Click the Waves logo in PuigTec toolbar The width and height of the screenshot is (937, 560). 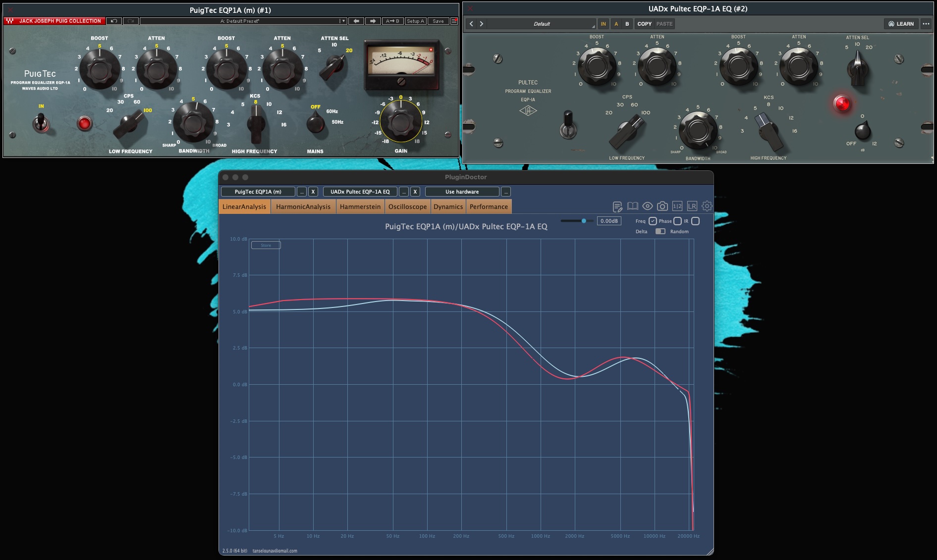[x=9, y=21]
